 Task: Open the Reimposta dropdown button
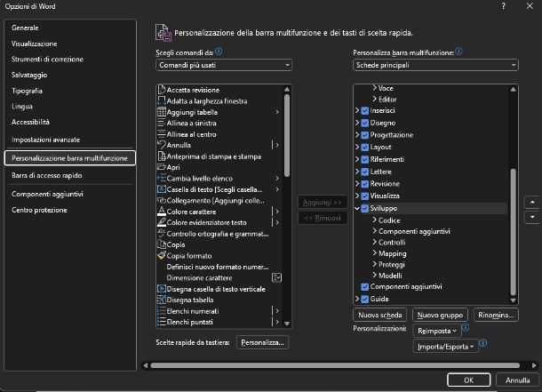(437, 331)
